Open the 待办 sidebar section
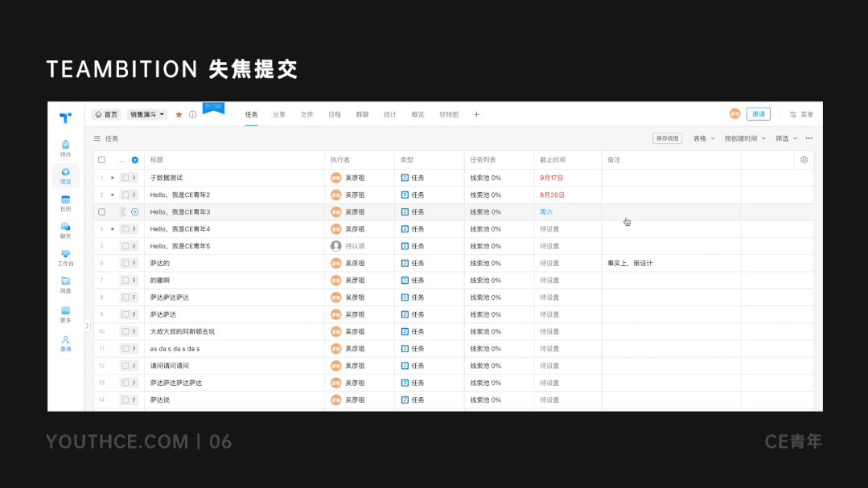The width and height of the screenshot is (868, 488). 65,148
